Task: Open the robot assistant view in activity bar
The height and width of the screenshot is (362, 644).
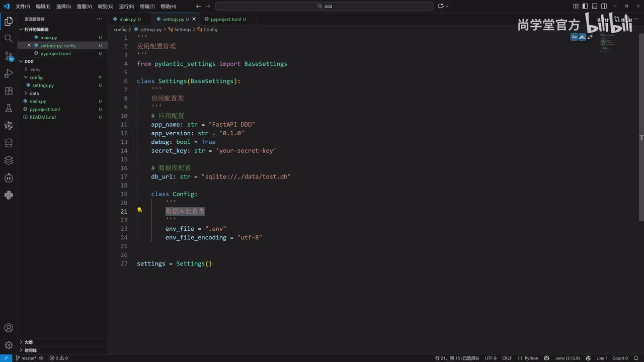Action: (x=9, y=178)
